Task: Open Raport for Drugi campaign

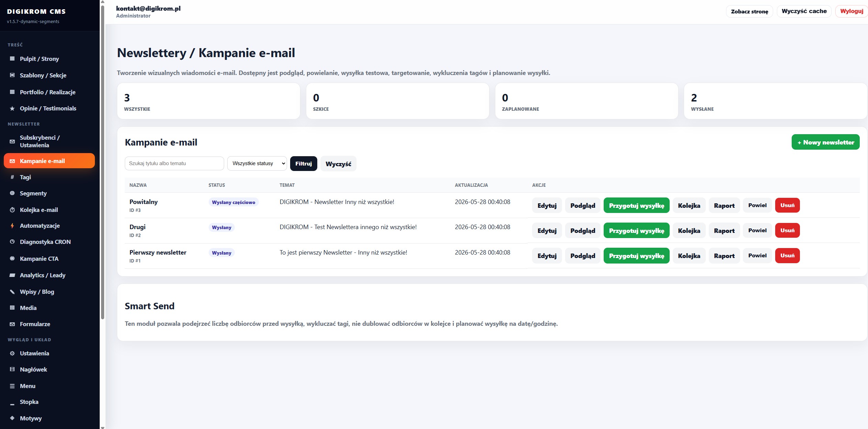Action: [x=724, y=230]
